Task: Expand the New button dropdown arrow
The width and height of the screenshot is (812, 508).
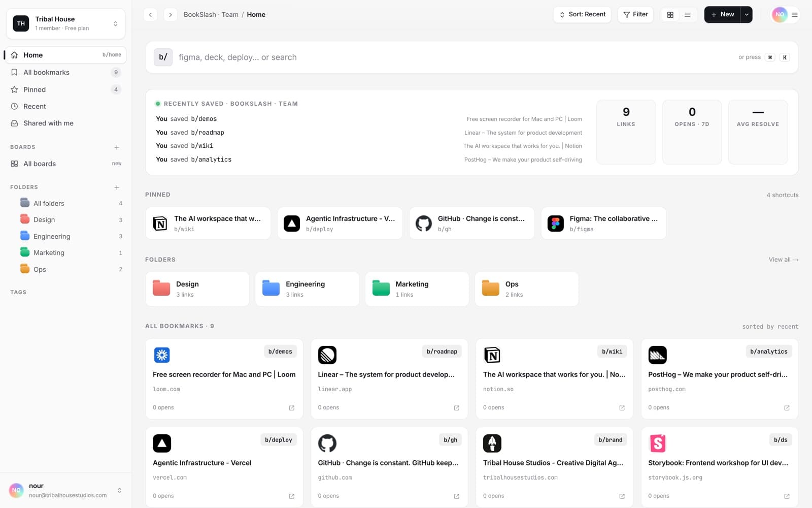Action: click(x=747, y=14)
